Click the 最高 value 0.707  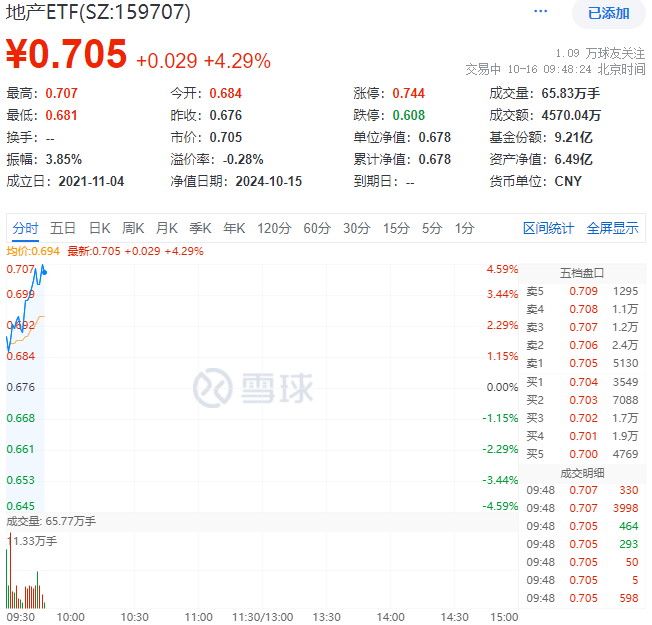point(61,93)
